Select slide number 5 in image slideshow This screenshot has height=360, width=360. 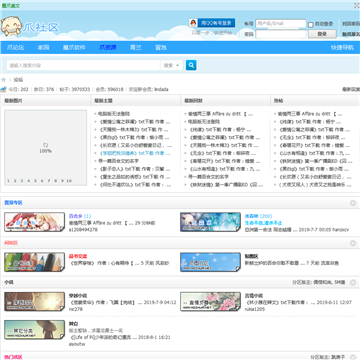pyautogui.click(x=35, y=181)
